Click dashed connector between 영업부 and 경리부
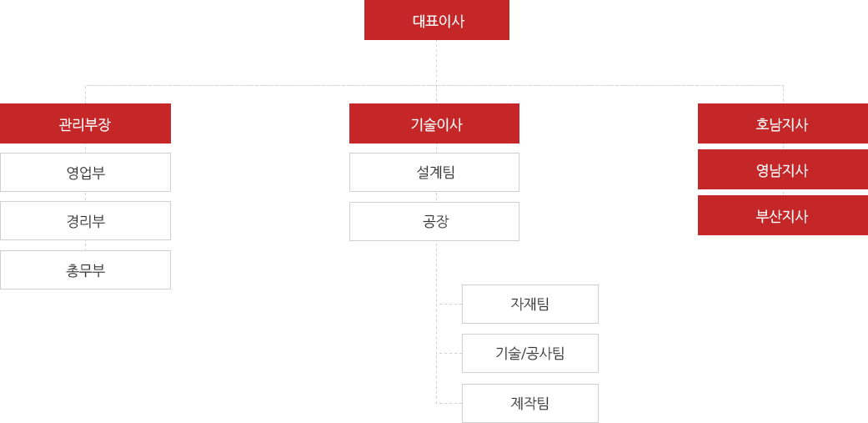The width and height of the screenshot is (868, 423). click(85, 197)
